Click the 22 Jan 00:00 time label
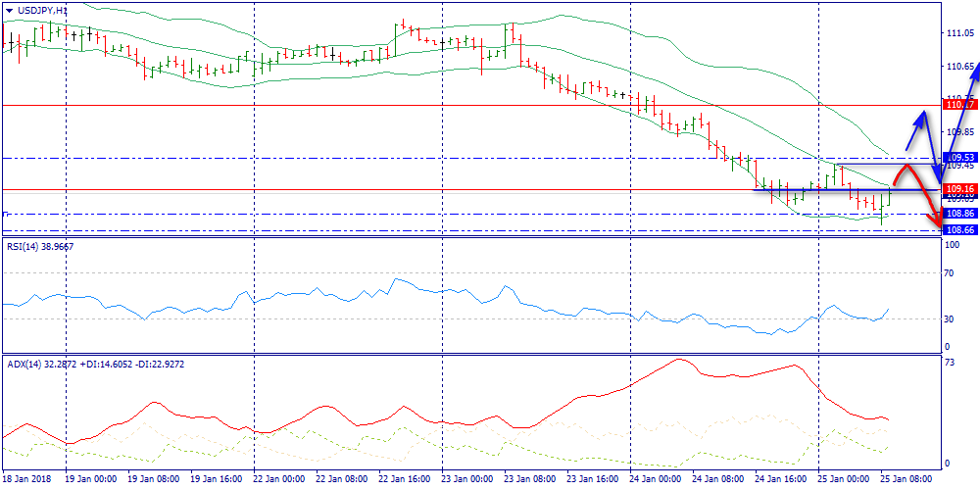This screenshot has width=980, height=490. (x=277, y=479)
